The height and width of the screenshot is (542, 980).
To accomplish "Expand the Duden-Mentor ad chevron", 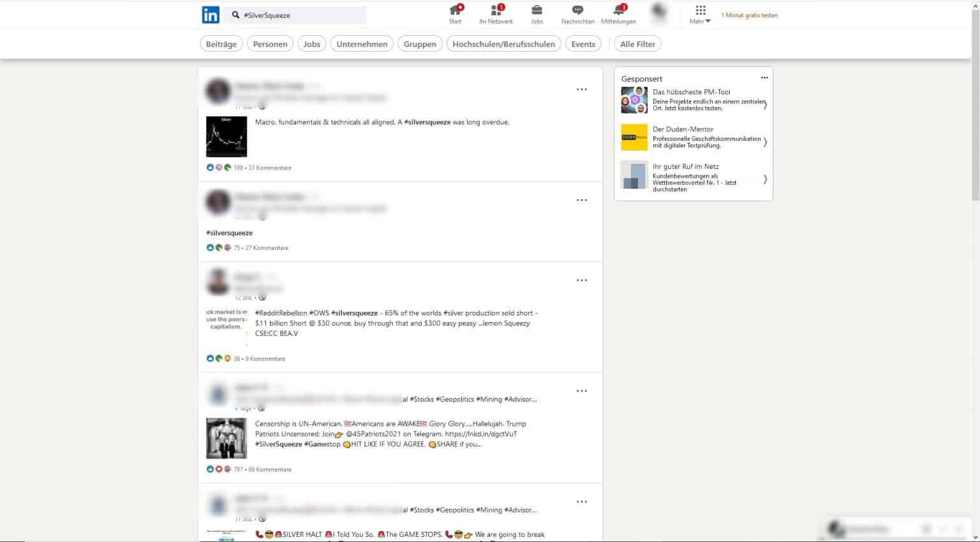I will [x=765, y=142].
